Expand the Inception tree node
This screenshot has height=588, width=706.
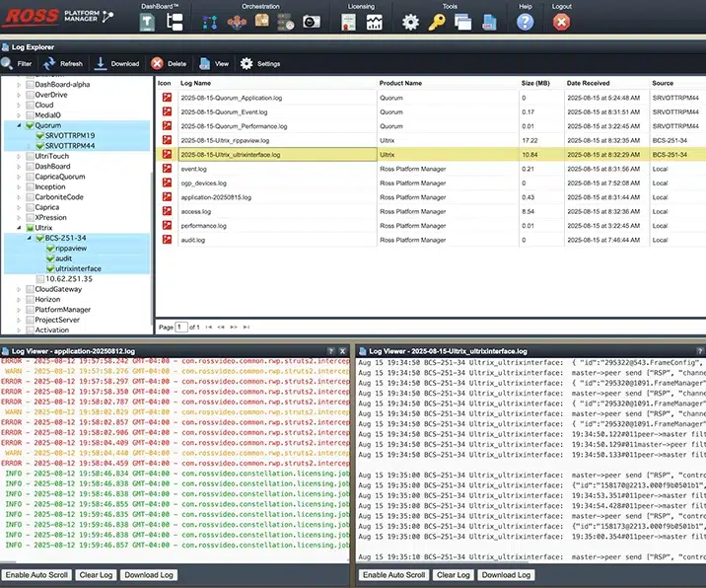19,187
